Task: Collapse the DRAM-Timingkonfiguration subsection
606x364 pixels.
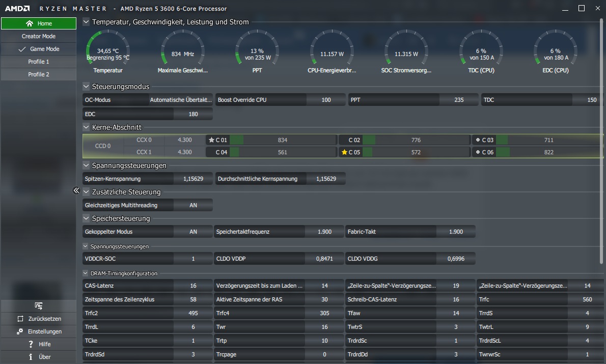Action: [86, 273]
